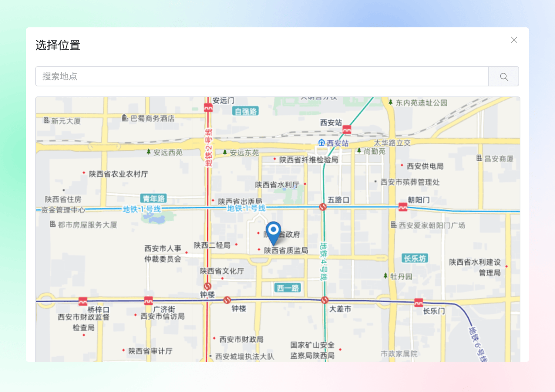555x392 pixels.
Task: Click the search magnifier button
Action: 504,77
